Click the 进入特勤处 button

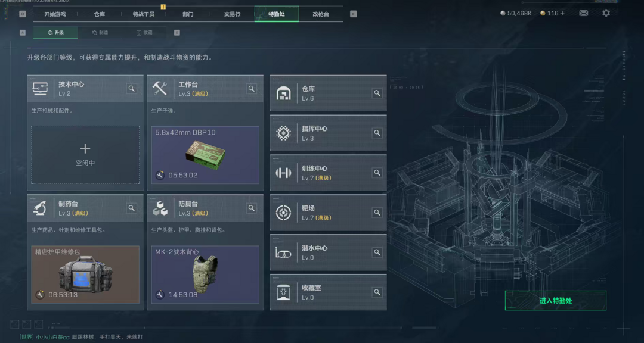point(555,300)
